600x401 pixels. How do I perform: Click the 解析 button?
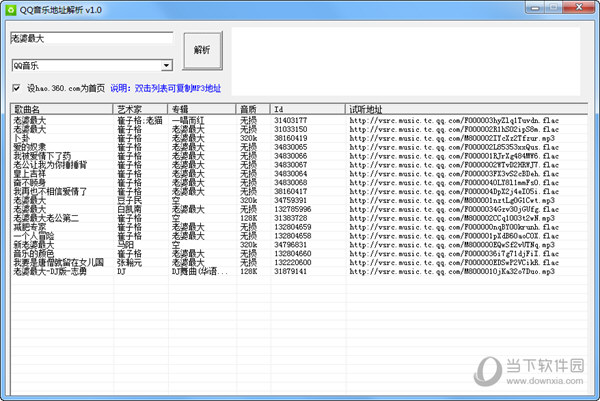tap(202, 51)
